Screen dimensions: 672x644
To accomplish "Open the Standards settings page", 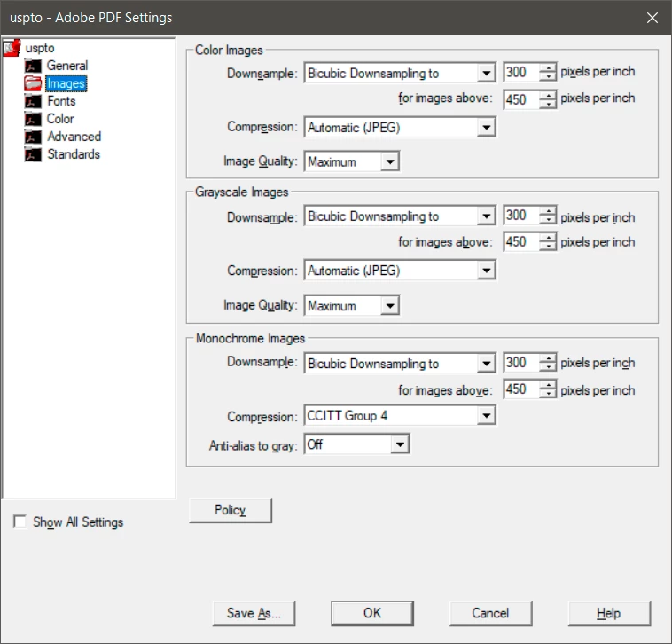I will [x=74, y=154].
